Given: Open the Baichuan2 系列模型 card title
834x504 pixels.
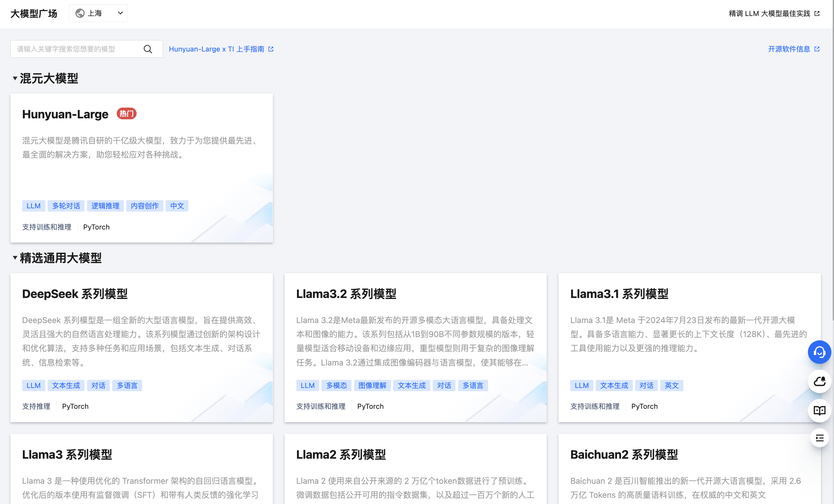Looking at the screenshot, I should [624, 454].
